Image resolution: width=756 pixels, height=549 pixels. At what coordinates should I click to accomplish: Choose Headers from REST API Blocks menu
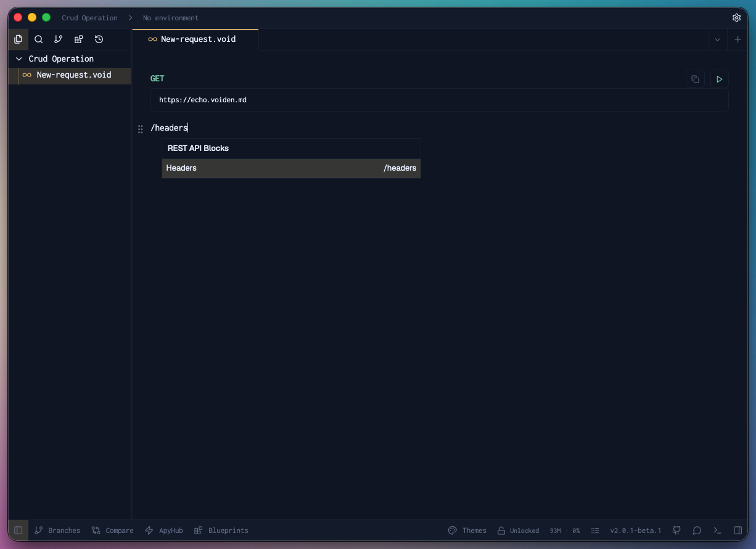coord(291,168)
